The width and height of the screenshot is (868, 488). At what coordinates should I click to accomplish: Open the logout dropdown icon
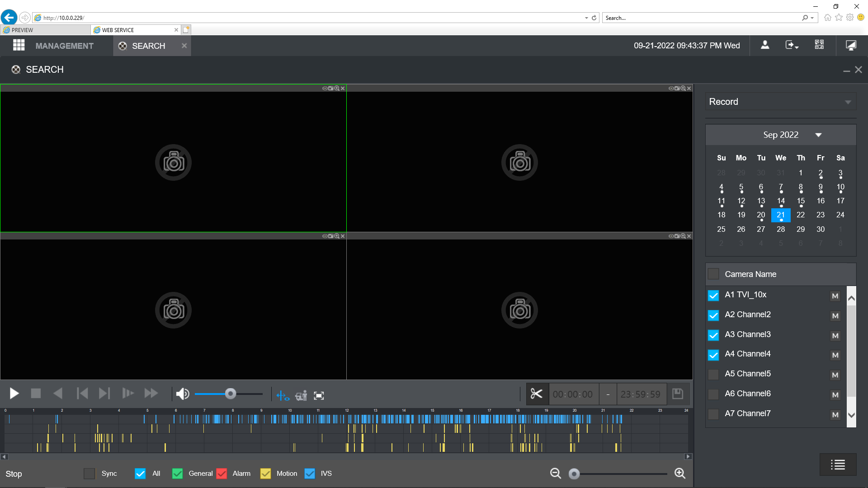(x=792, y=45)
